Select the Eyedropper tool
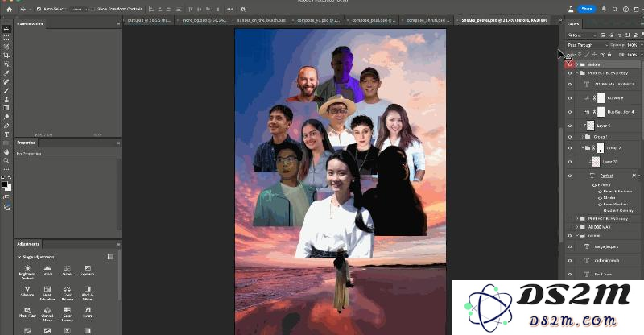 [x=6, y=73]
